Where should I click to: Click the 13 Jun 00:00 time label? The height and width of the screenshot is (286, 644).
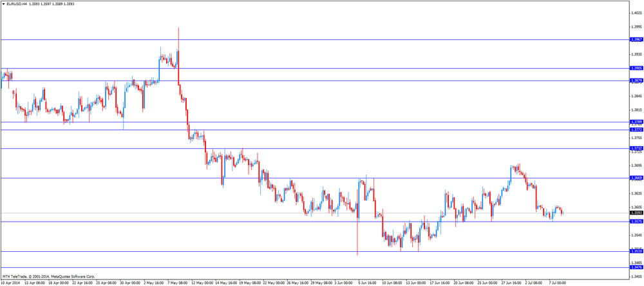[x=417, y=283]
